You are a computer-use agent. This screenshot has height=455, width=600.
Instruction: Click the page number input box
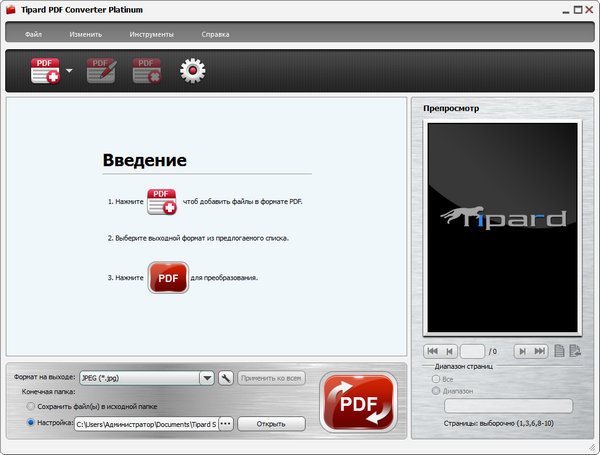(472, 351)
